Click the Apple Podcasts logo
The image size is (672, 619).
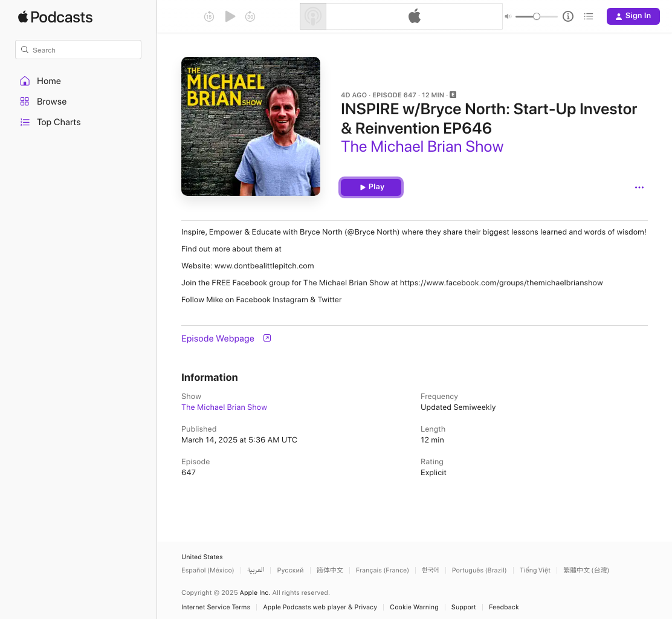[x=55, y=17]
